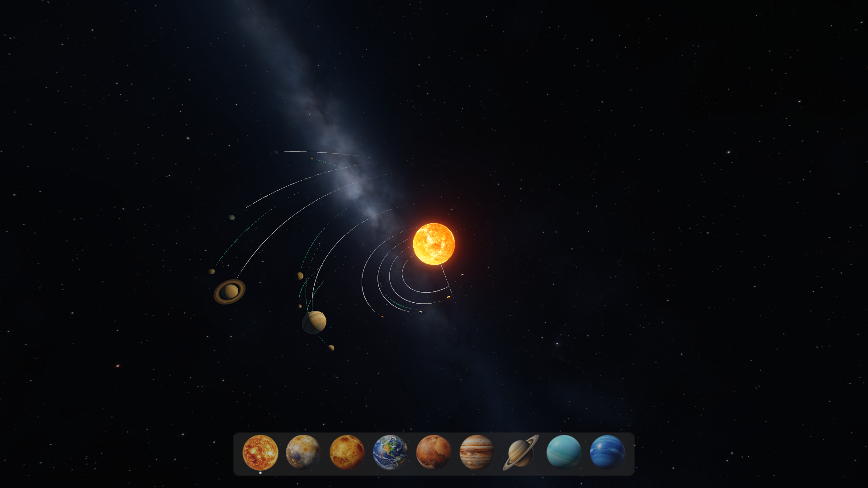Choose Mercury from the planet dock
868x488 pixels.
[x=303, y=452]
